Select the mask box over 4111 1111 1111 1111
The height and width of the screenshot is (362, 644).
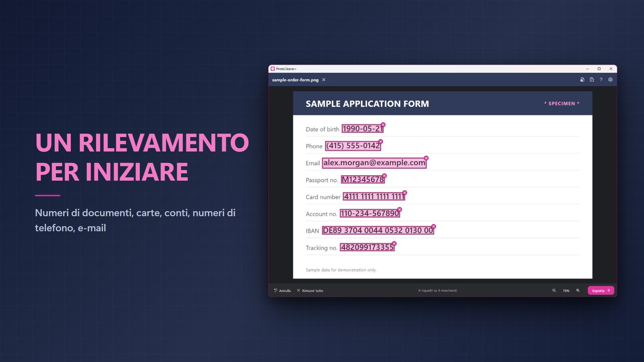[374, 196]
